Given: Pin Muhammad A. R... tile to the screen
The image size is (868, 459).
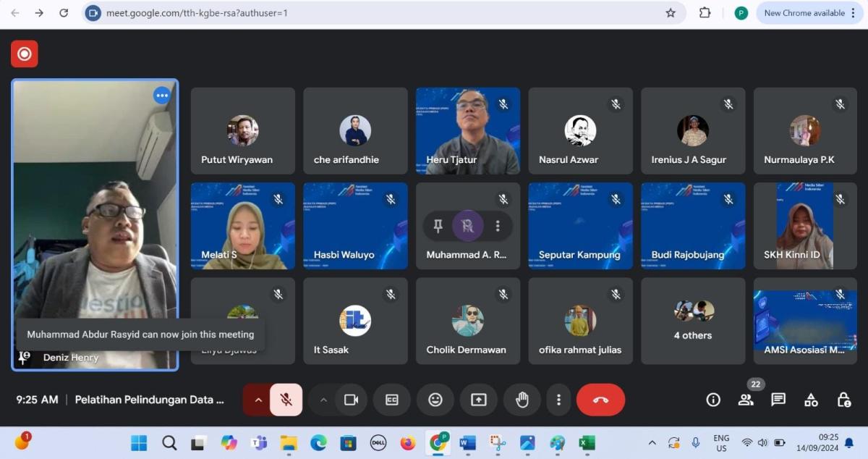Looking at the screenshot, I should (438, 227).
